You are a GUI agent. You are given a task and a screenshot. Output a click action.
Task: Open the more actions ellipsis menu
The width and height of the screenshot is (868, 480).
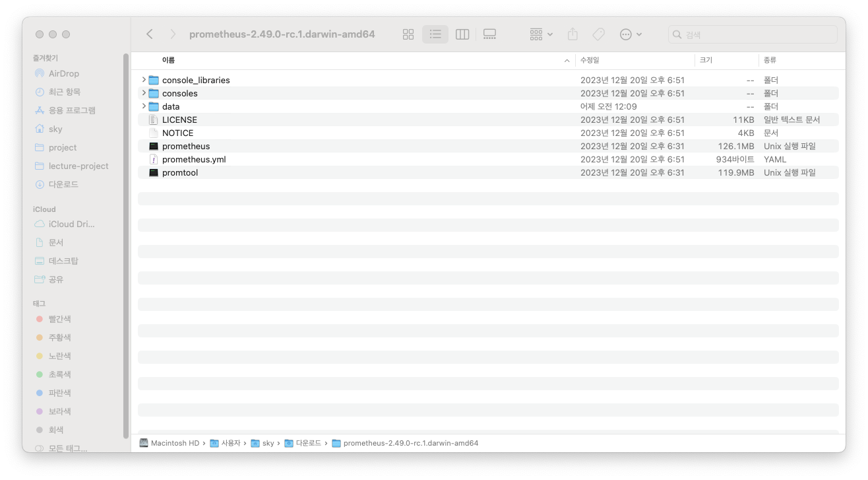(631, 34)
